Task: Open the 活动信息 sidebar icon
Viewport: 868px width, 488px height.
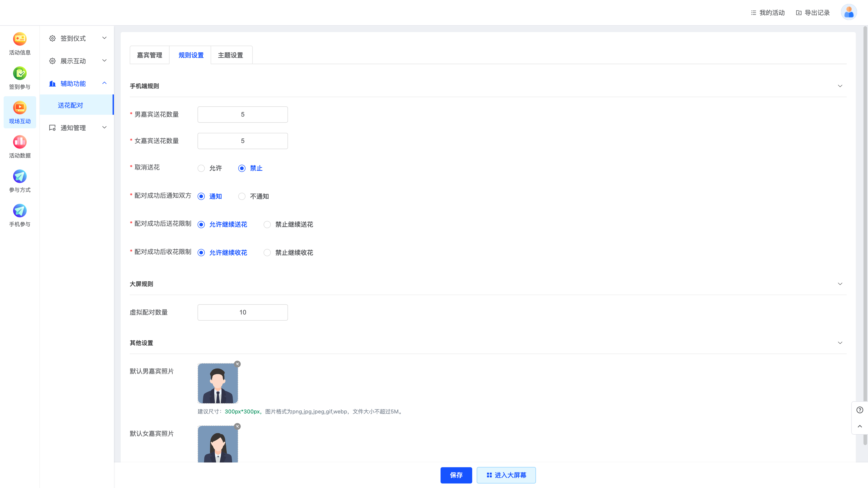Action: (x=19, y=39)
